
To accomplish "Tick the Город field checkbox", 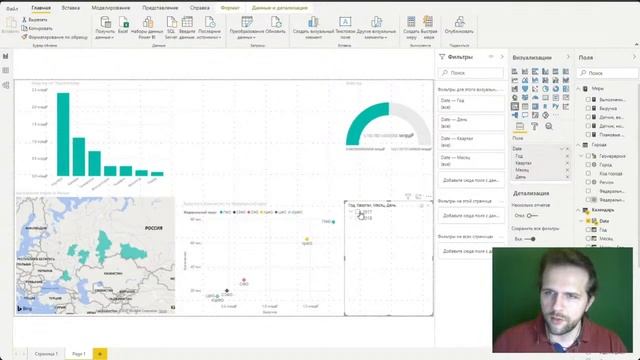I will pos(588,164).
